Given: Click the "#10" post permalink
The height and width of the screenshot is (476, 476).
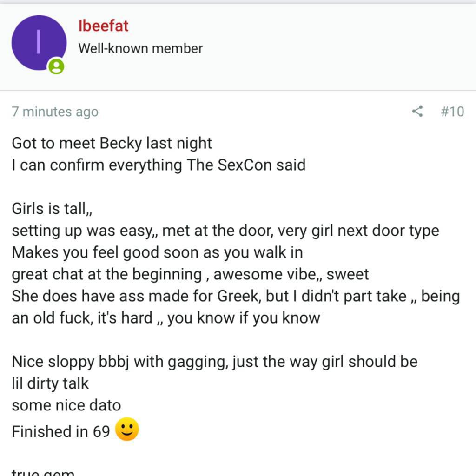Looking at the screenshot, I should 453,112.
